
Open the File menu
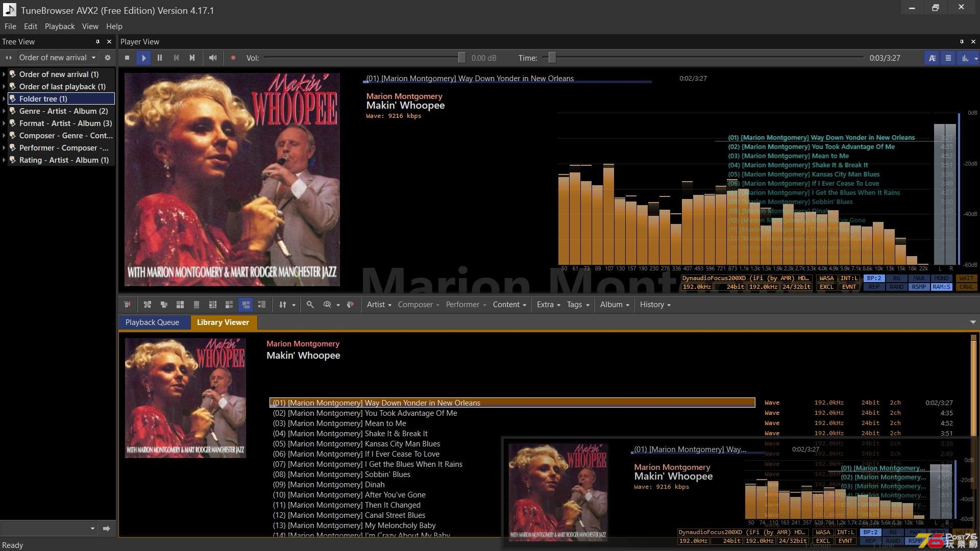(10, 27)
